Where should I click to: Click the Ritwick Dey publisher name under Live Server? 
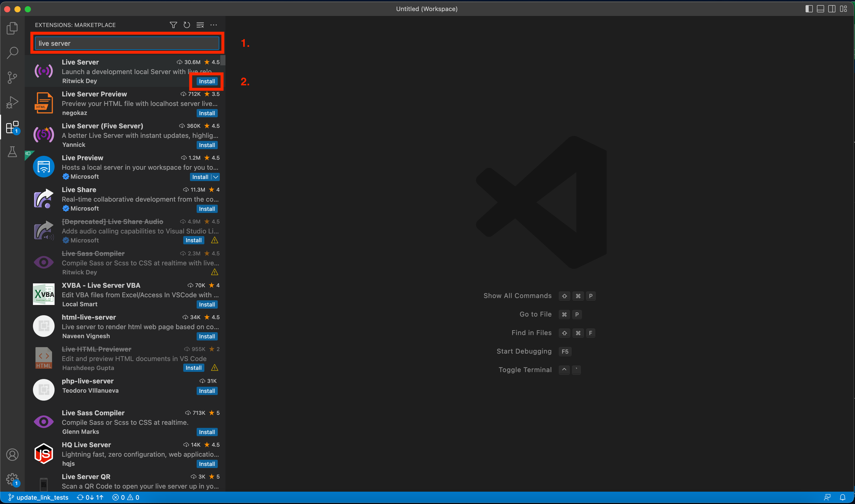coord(80,81)
